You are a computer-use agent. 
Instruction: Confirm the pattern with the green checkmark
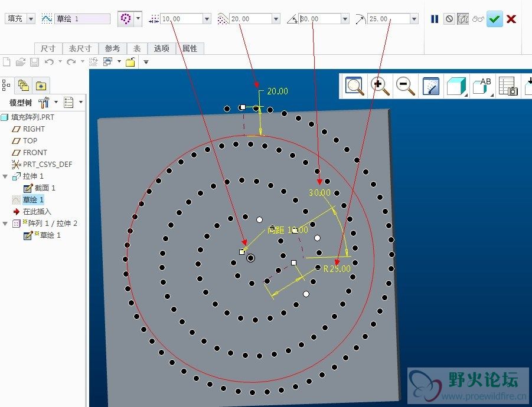click(494, 19)
